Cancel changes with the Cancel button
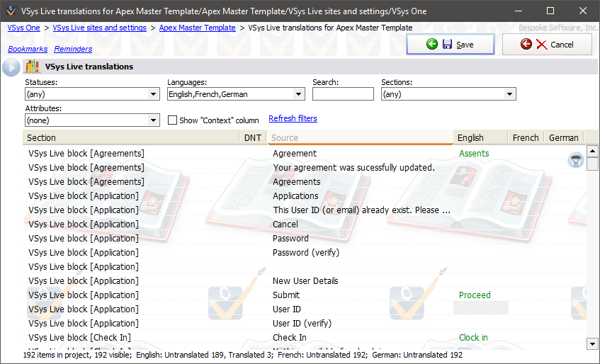 coord(547,45)
